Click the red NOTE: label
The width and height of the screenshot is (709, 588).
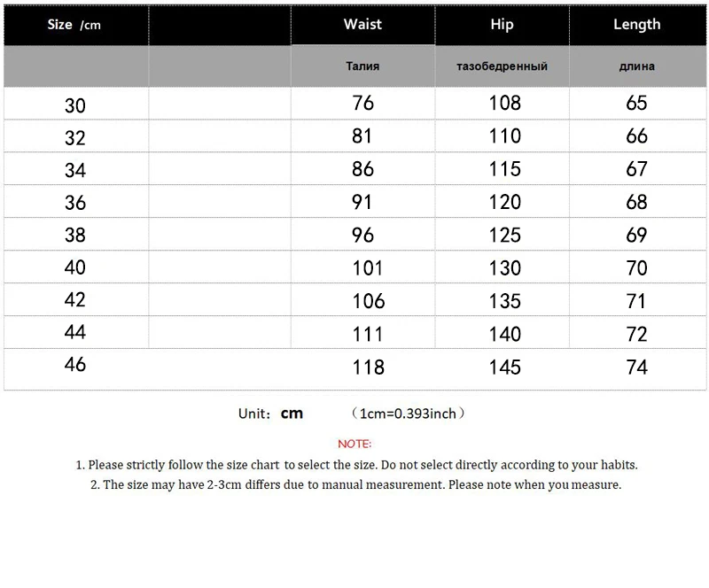(354, 444)
